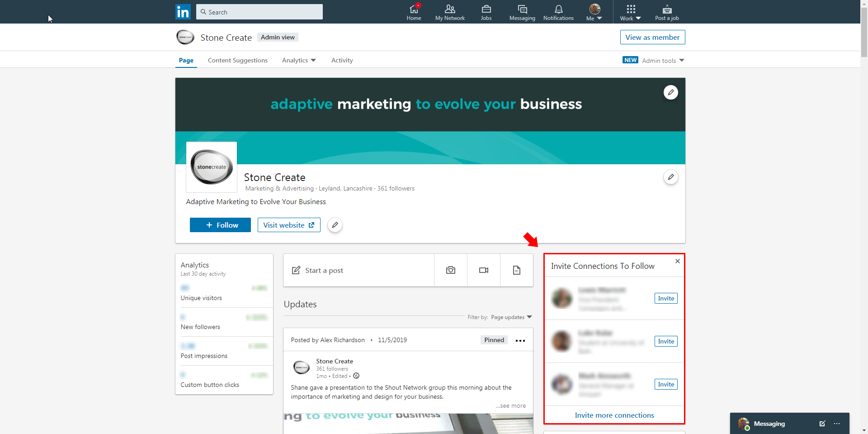Invite the third listed connection
This screenshot has height=434, width=868.
click(666, 384)
